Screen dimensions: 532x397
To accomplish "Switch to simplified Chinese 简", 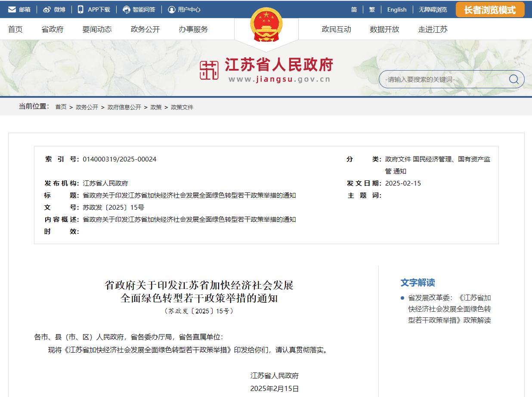I will (354, 9).
